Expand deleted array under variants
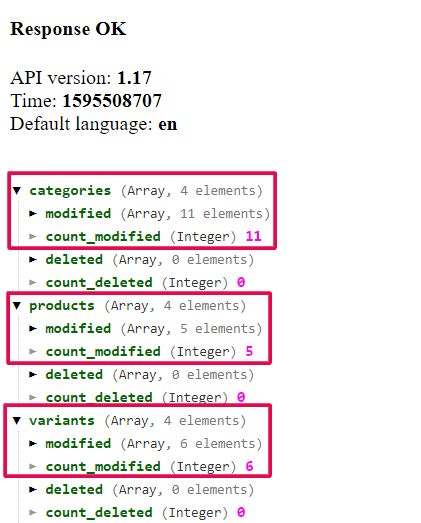The image size is (421, 523). (33, 490)
